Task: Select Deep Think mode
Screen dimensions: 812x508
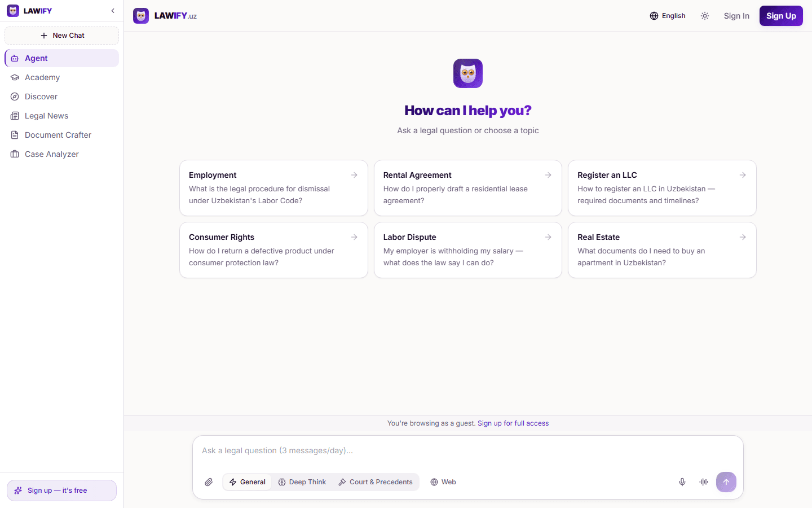Action: point(302,482)
